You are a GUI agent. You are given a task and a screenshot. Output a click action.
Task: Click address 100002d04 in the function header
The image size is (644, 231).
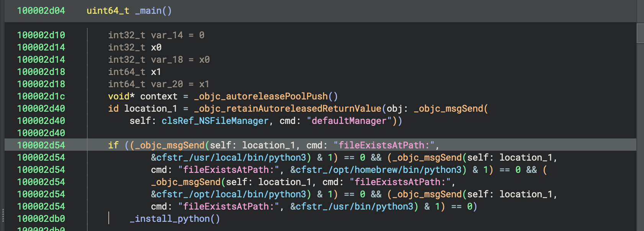[x=41, y=11]
